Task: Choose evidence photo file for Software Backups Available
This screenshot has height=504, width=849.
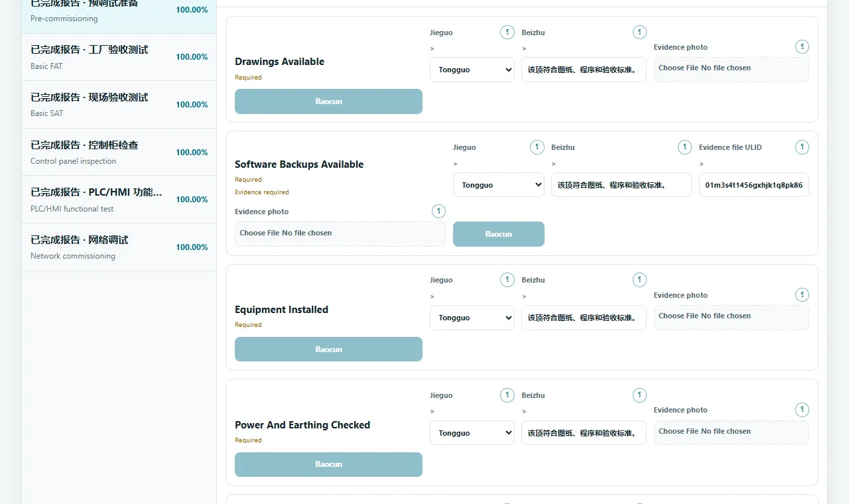Action: (340, 234)
